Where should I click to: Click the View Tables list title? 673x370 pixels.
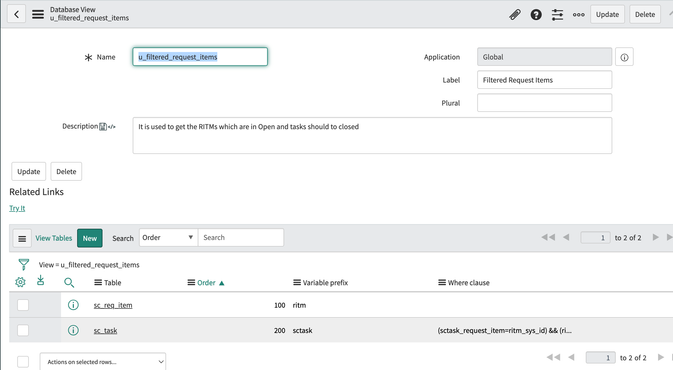(54, 238)
